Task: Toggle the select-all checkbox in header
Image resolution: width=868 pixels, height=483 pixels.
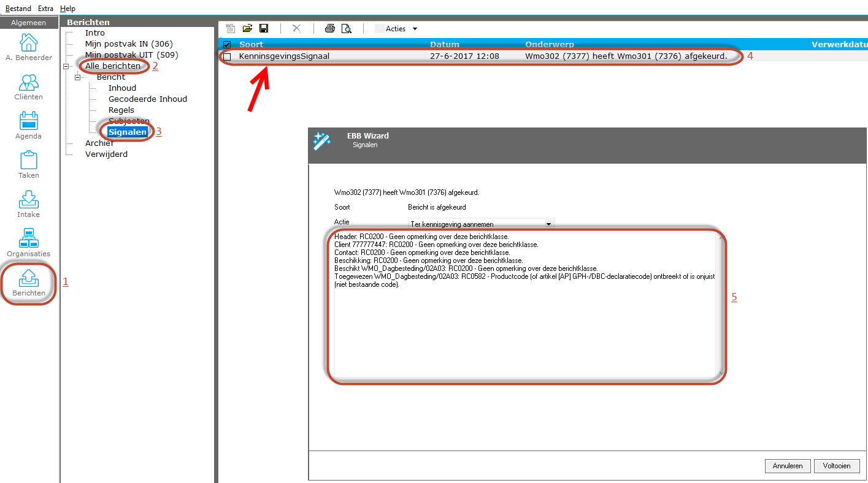Action: click(228, 45)
